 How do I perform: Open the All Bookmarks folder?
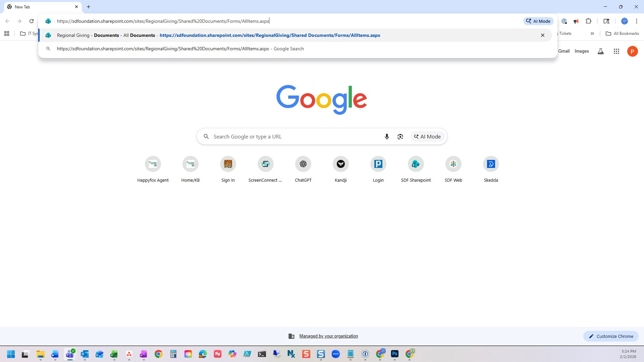click(622, 34)
